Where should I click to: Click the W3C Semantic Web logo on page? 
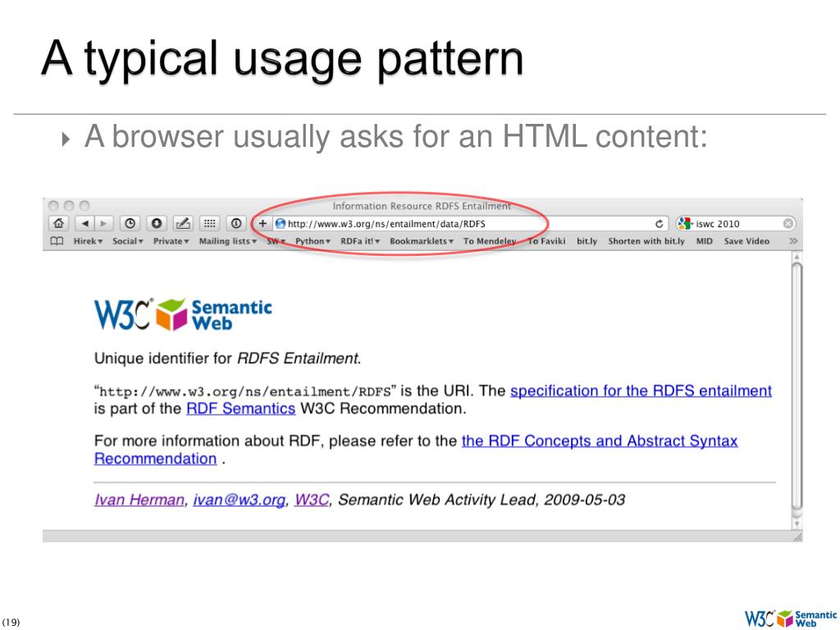click(183, 314)
